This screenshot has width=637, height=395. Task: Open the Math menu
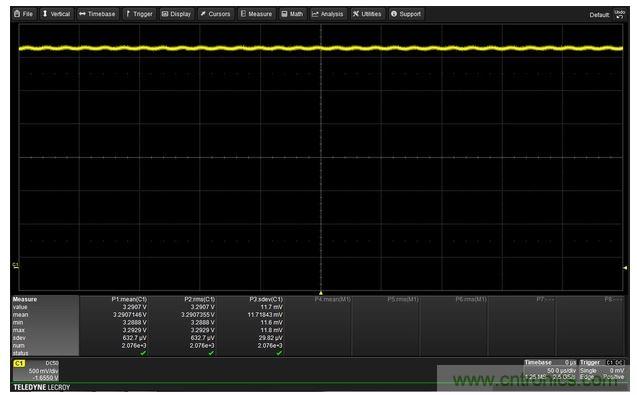(292, 14)
